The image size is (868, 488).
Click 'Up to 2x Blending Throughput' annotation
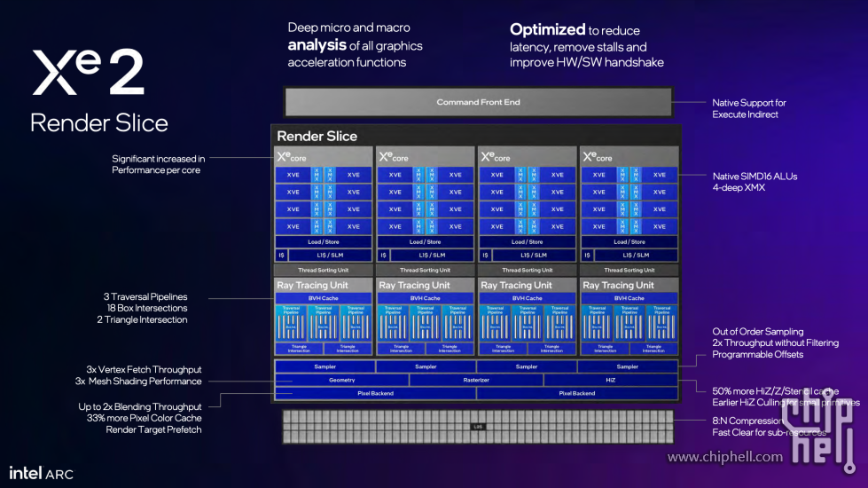(x=140, y=406)
